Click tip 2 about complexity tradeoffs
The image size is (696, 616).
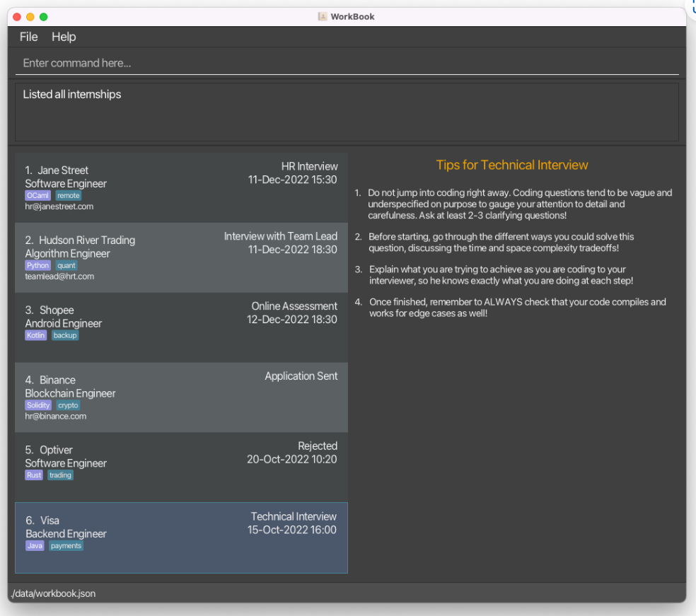[x=495, y=243]
